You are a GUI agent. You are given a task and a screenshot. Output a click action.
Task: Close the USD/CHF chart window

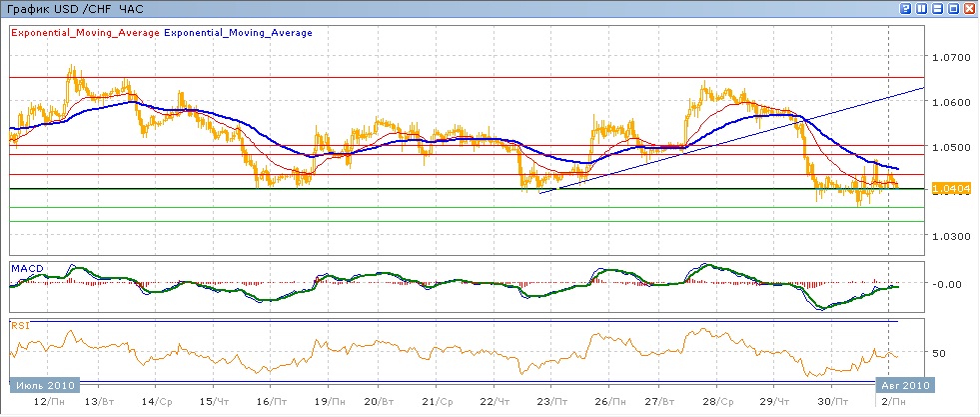pyautogui.click(x=969, y=9)
